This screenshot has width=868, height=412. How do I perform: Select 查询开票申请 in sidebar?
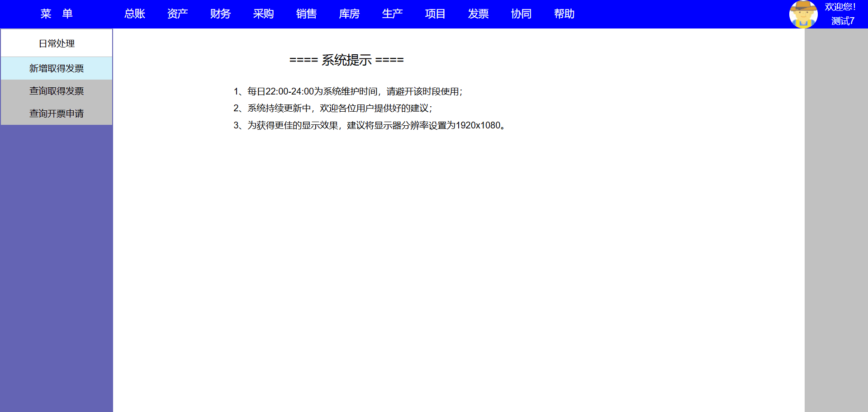click(x=57, y=114)
